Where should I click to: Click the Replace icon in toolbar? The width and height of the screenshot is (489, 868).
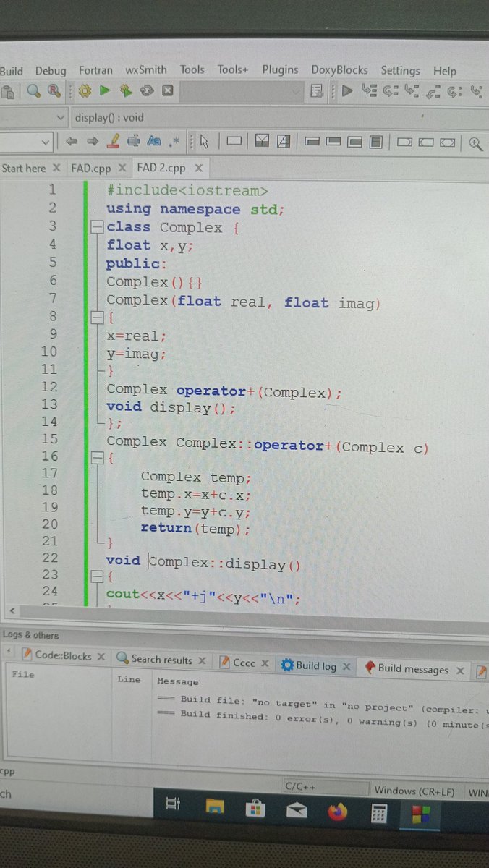click(x=54, y=91)
